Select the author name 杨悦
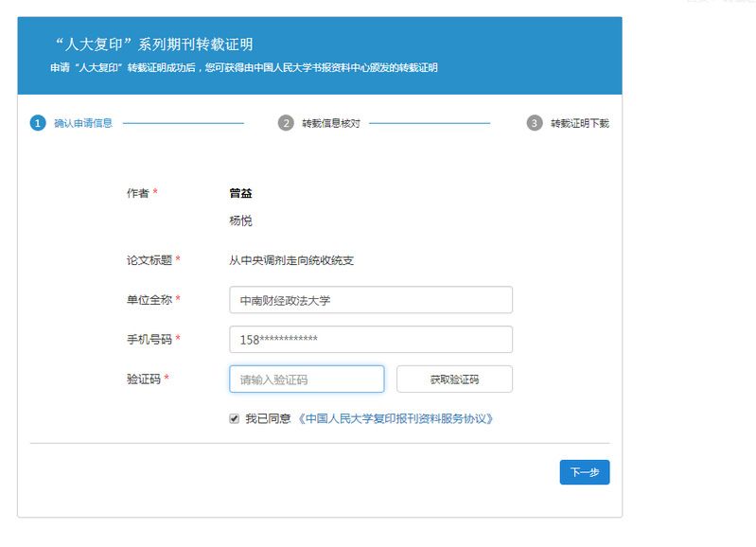756x547 pixels. [240, 221]
